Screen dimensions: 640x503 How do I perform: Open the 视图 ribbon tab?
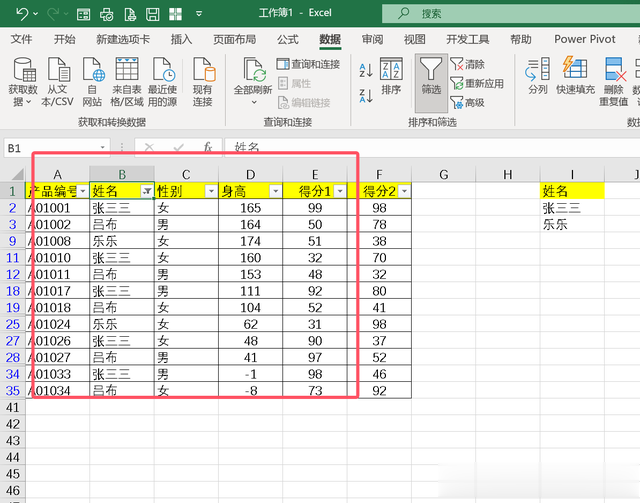click(415, 39)
